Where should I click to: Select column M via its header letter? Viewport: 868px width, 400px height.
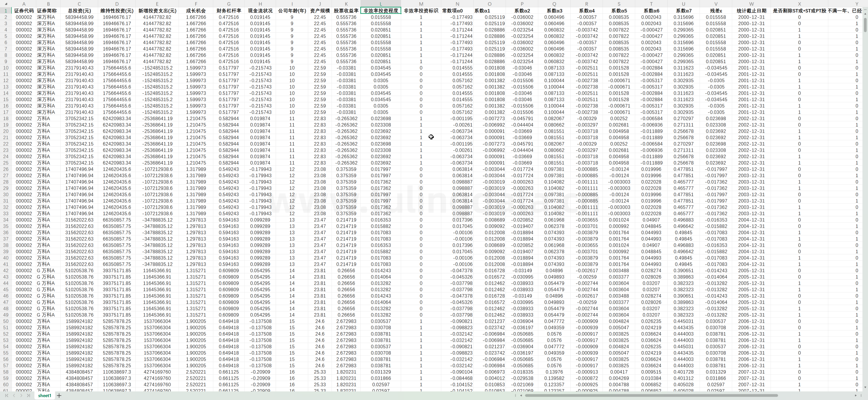click(x=421, y=4)
